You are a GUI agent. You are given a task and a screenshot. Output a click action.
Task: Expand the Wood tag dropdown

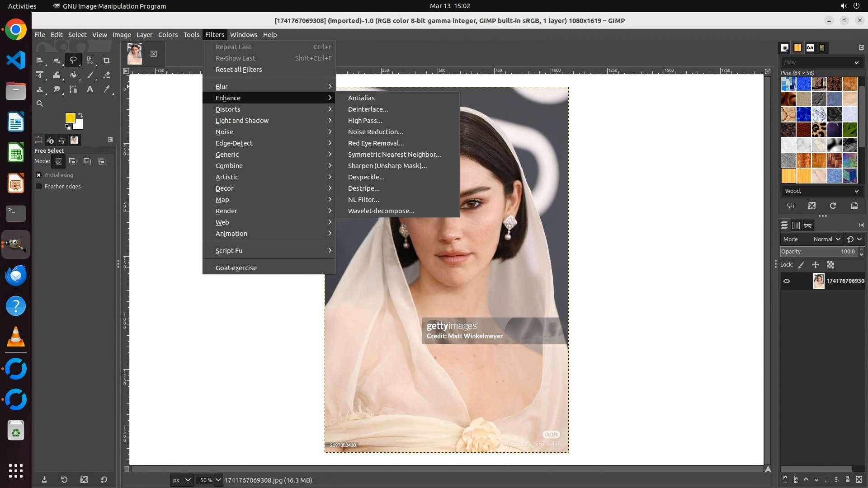[x=856, y=191]
